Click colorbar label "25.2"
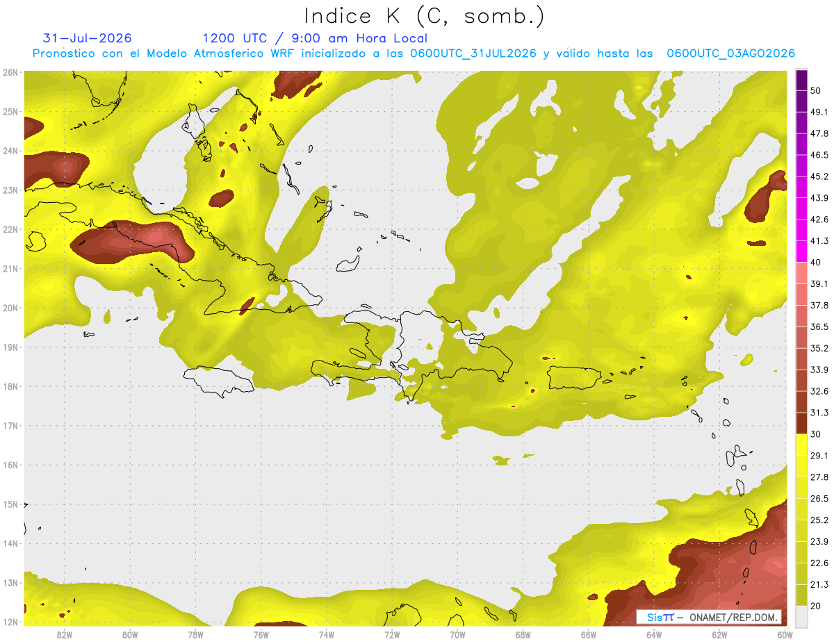 (x=819, y=520)
